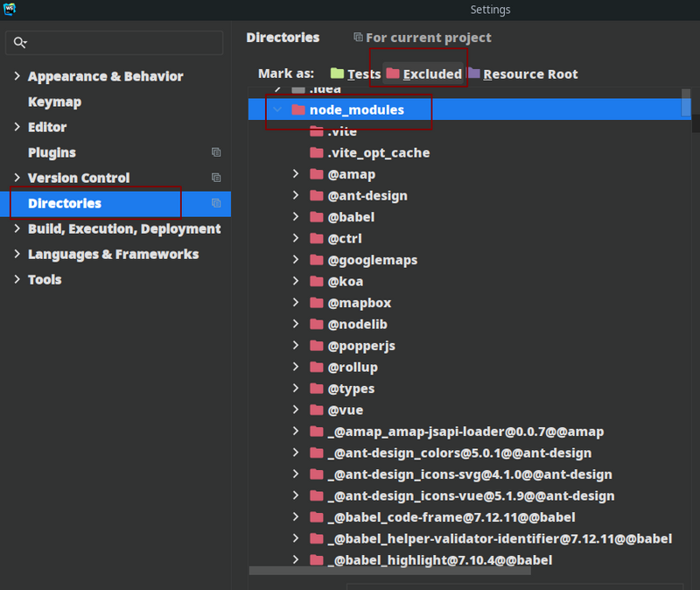The height and width of the screenshot is (590, 700).
Task: Click the @vue folder icon
Action: pos(317,410)
